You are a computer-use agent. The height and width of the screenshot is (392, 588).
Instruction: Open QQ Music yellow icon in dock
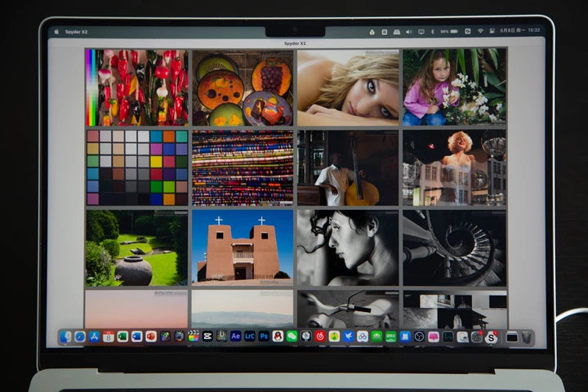334,336
